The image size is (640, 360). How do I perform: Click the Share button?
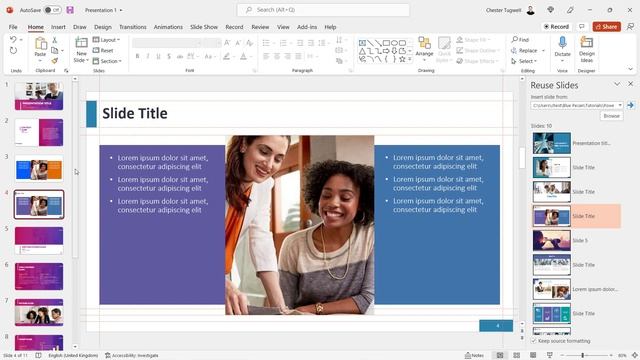607,27
